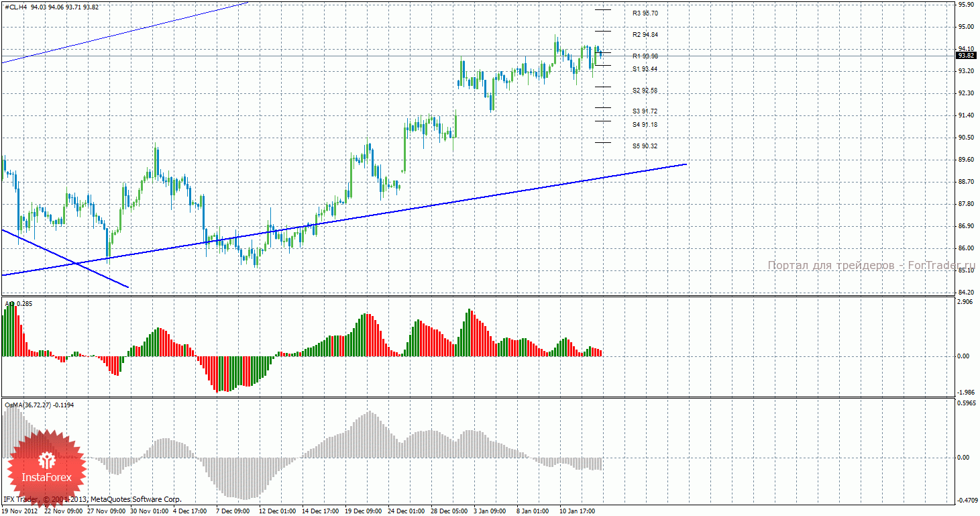The width and height of the screenshot is (980, 516).
Task: Click the 24 Dec 01:00 time label
Action: click(x=406, y=511)
